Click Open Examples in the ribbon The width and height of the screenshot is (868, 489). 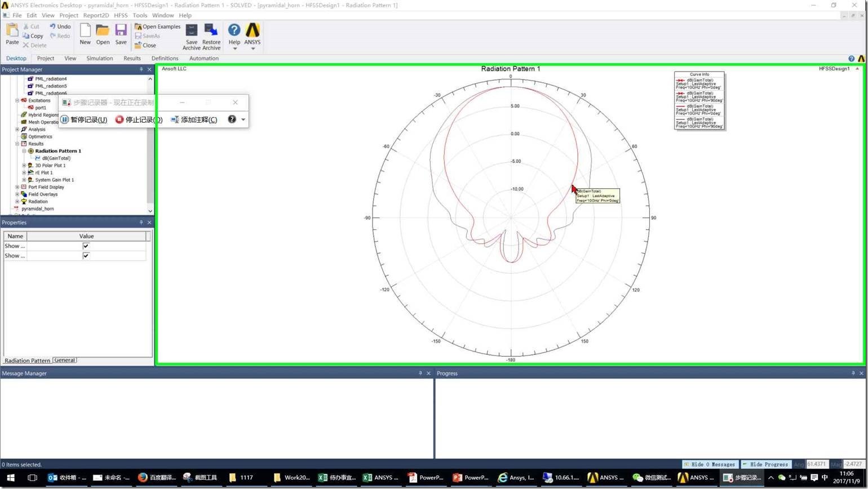pyautogui.click(x=157, y=26)
